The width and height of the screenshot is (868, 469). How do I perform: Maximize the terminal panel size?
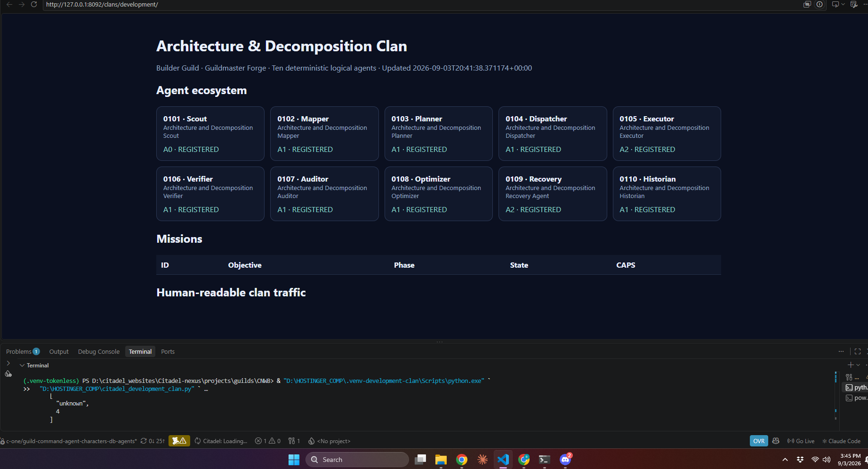pos(858,351)
